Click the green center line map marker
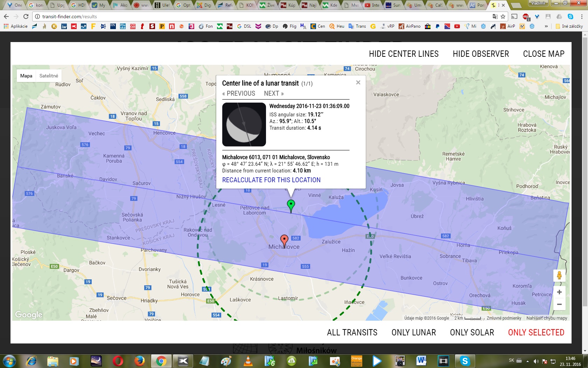588x368 pixels. (290, 205)
